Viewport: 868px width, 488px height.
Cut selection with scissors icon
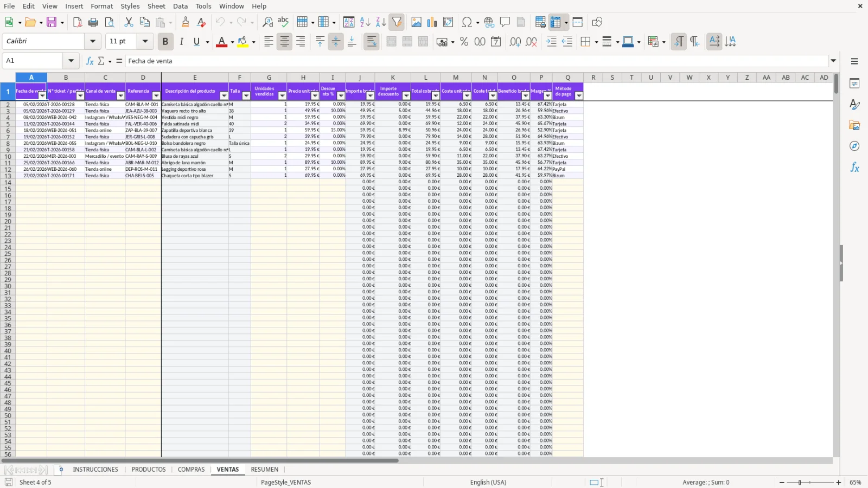coord(129,22)
